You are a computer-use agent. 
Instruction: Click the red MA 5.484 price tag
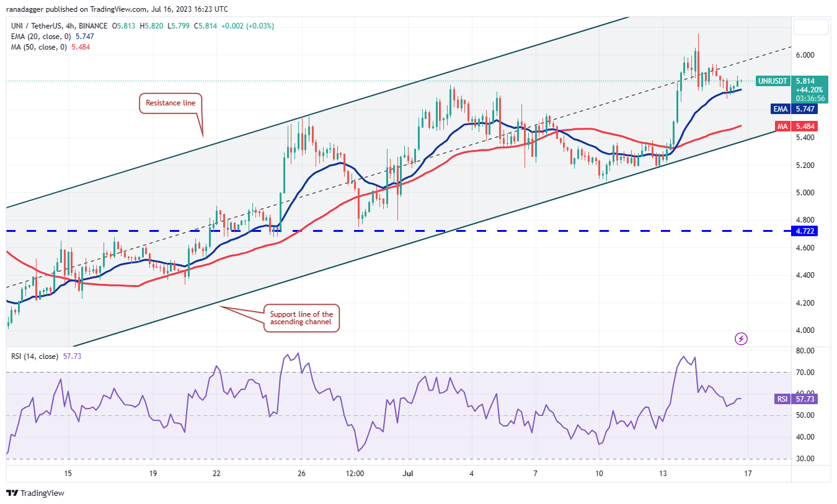[805, 126]
